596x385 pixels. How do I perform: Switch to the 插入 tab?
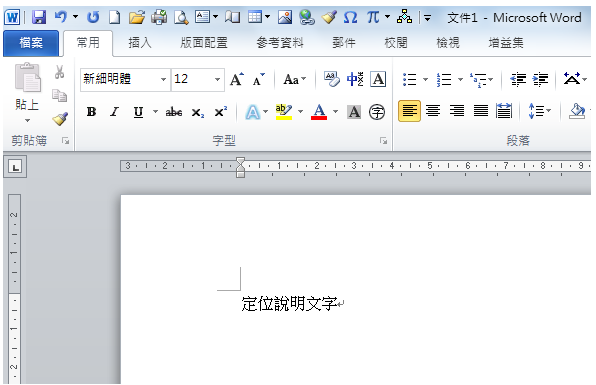[140, 43]
